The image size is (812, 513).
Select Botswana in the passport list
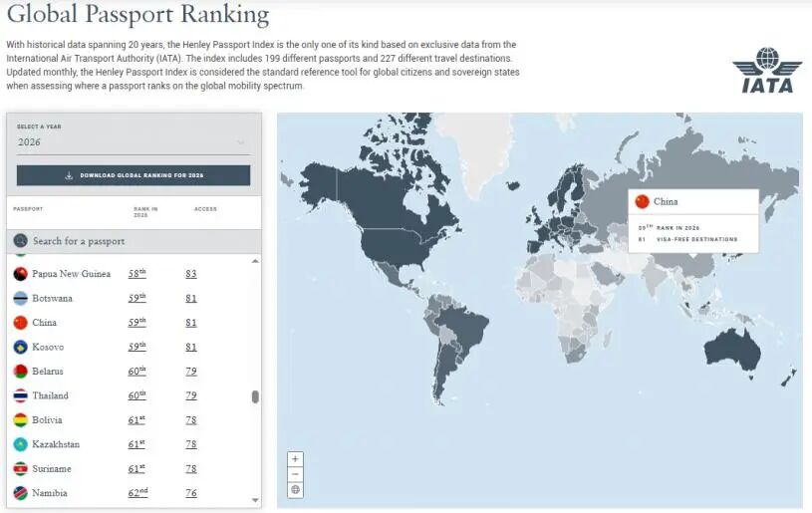[x=52, y=298]
